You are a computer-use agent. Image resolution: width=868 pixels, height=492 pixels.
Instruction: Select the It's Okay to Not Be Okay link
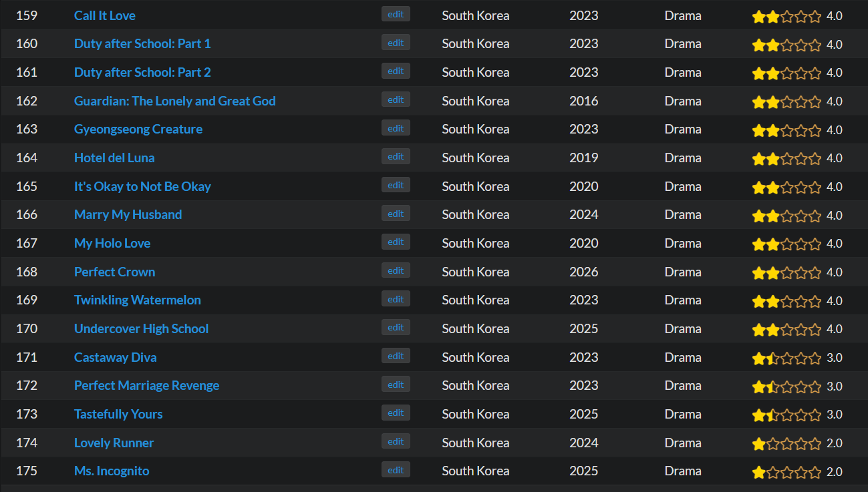click(142, 186)
